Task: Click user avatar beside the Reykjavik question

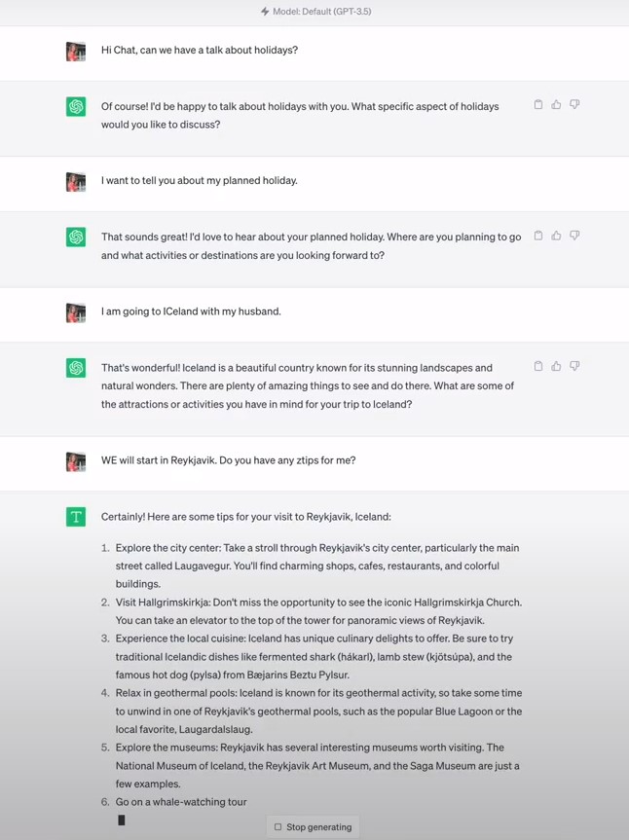Action: tap(76, 461)
